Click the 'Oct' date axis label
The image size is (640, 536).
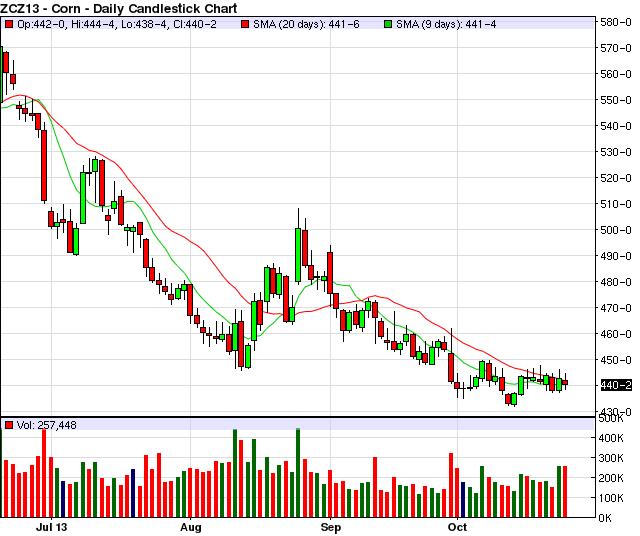[457, 527]
